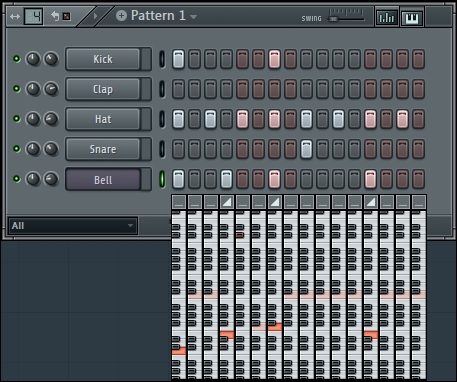Screen dimensions: 457x382
Task: Mute the Bell channel with its green LED
Action: coord(16,179)
